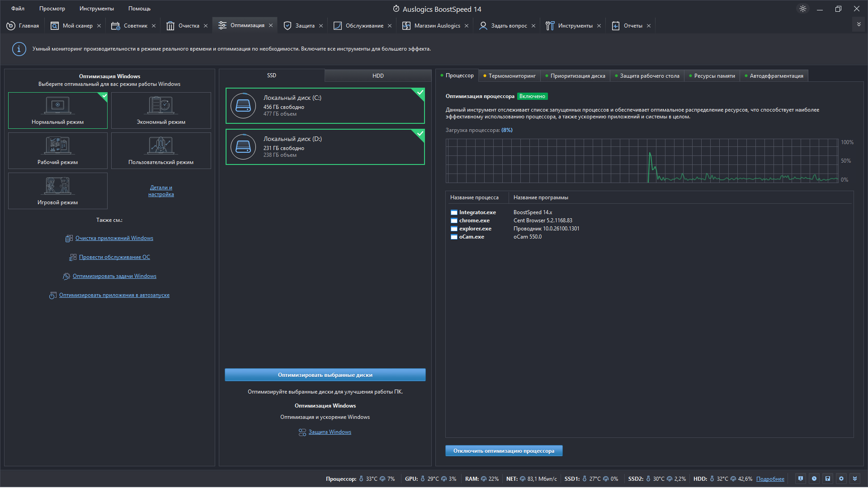Toggle the light/dark theme sun icon
868x488 pixels.
[803, 9]
